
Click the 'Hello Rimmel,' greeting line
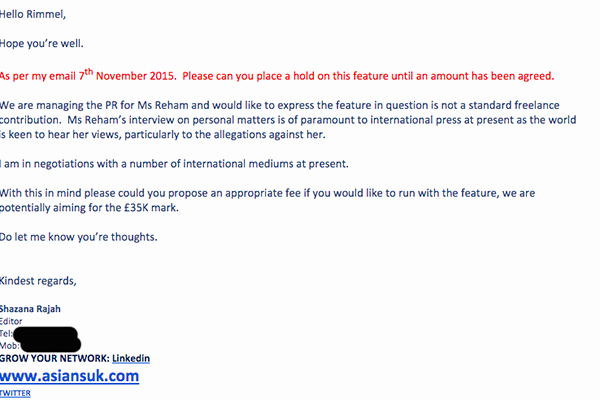(33, 15)
